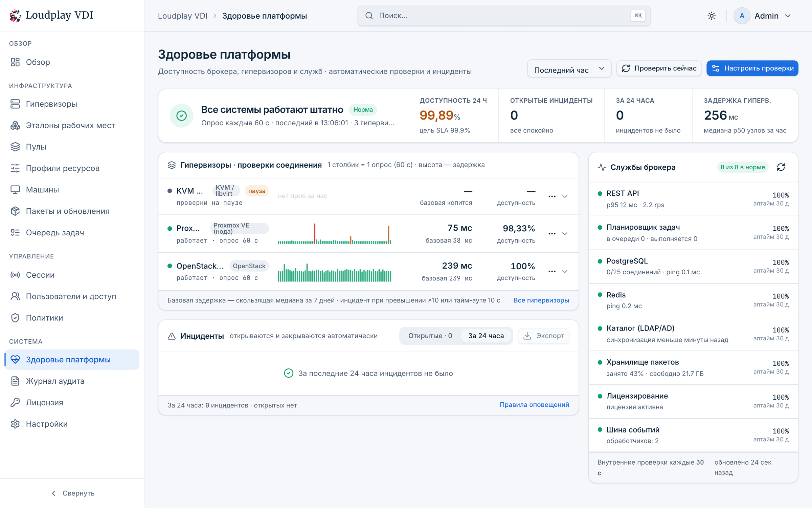Open the KVM row three-dot menu

coord(552,196)
